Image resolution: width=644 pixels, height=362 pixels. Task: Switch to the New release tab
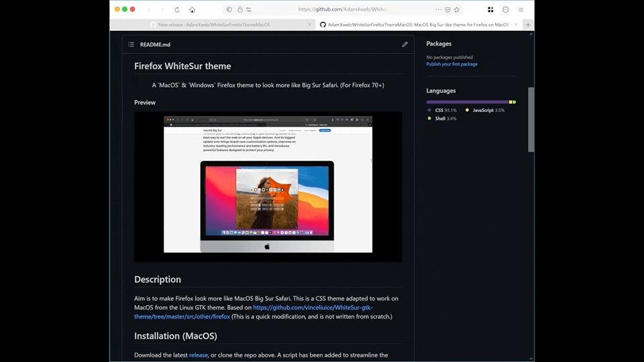(213, 25)
